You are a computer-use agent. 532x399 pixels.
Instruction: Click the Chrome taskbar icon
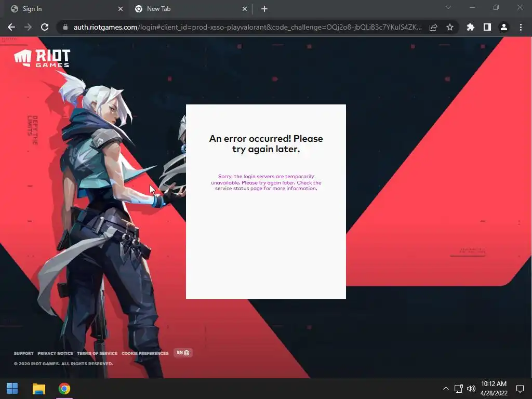coord(64,389)
